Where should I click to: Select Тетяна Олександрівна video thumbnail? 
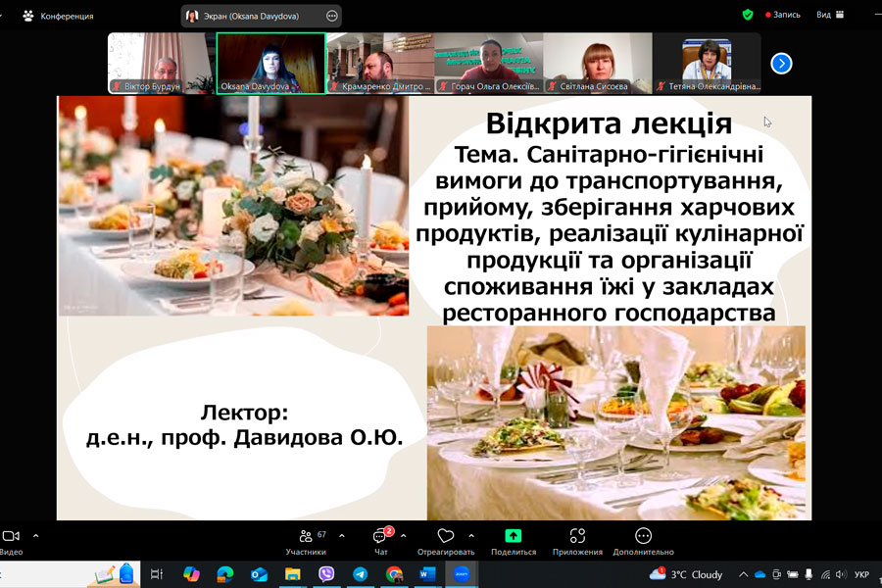707,63
